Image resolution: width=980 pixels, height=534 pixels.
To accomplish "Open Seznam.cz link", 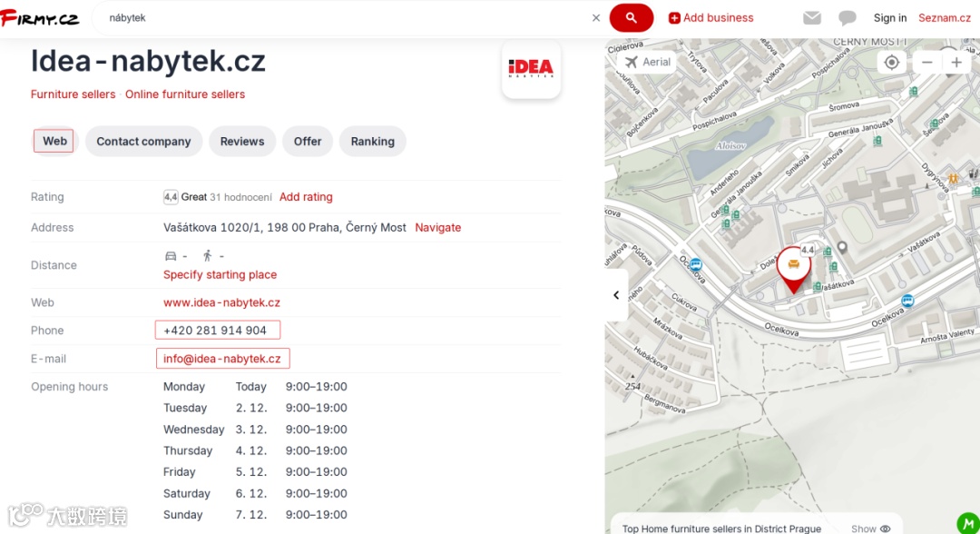I will point(945,18).
